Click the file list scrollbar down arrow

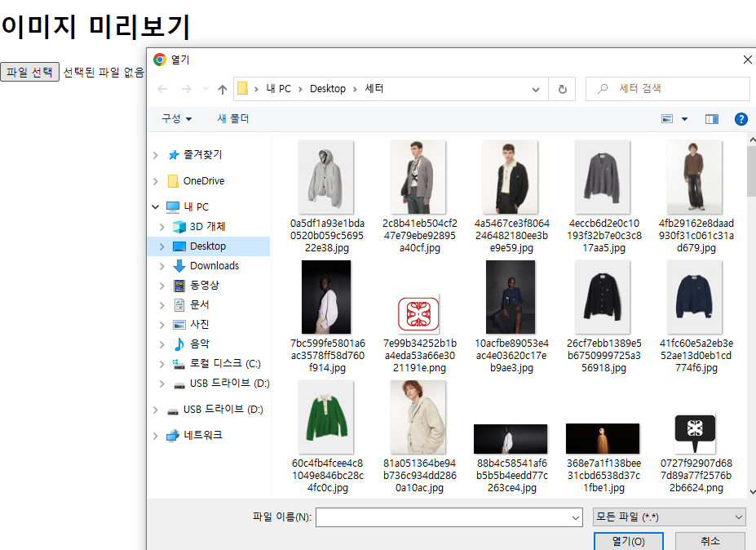tap(752, 492)
